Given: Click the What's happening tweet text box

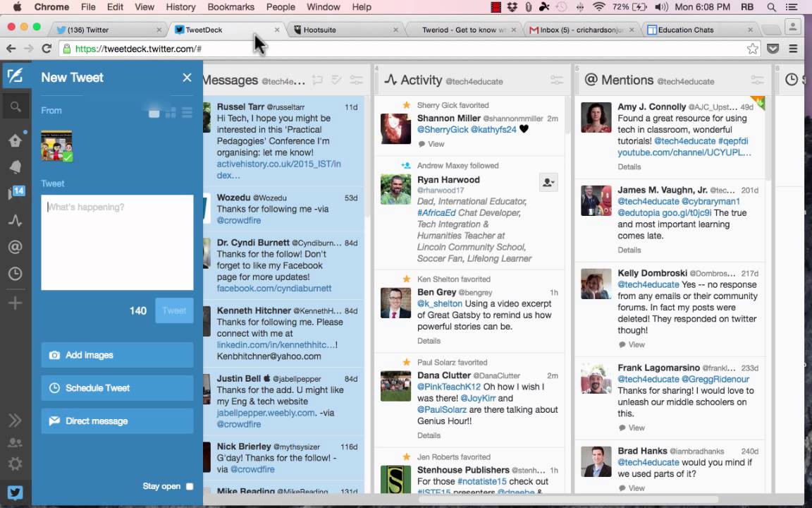Looking at the screenshot, I should (117, 242).
